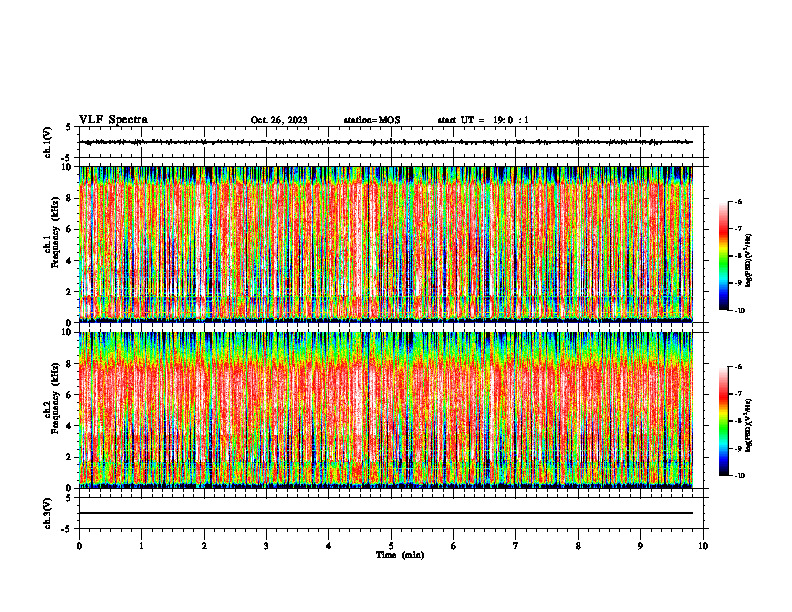Click the ch.3 flat voltage trace
This screenshot has height=612, width=792.
386,513
